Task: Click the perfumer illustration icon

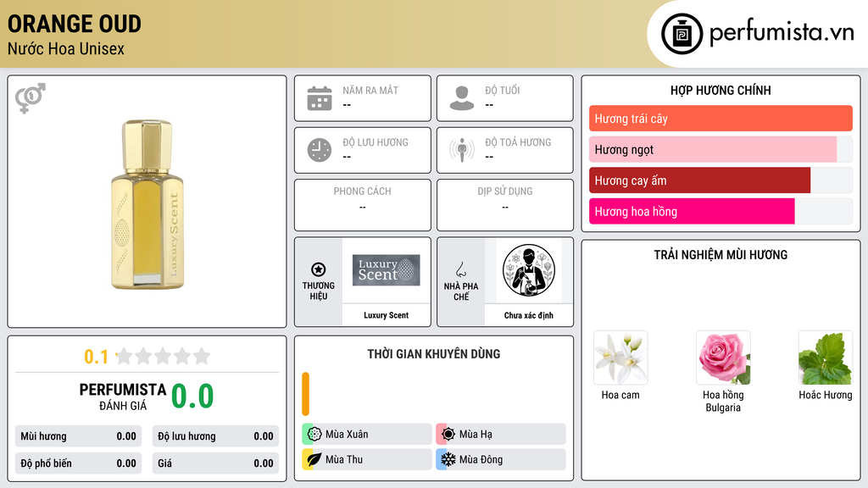Action: [x=529, y=270]
